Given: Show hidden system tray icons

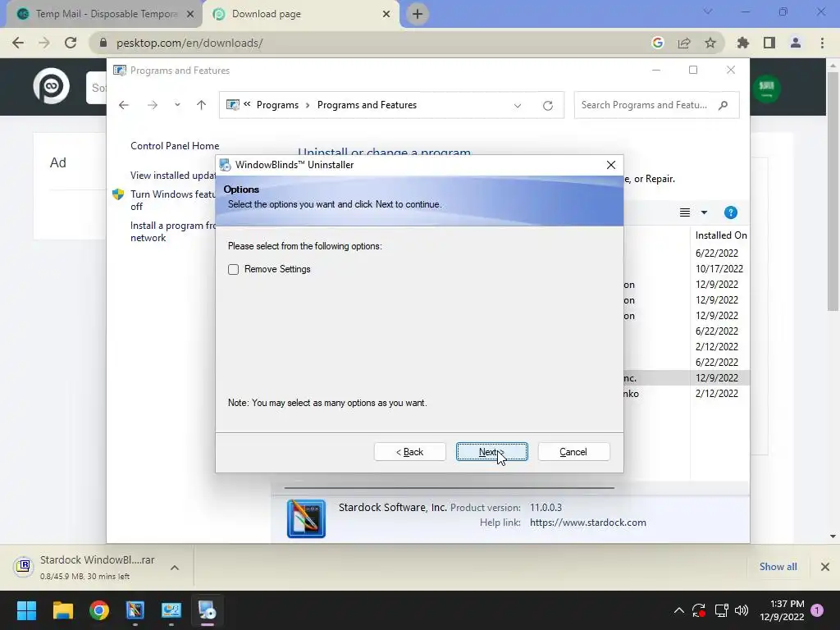Looking at the screenshot, I should click(x=678, y=610).
